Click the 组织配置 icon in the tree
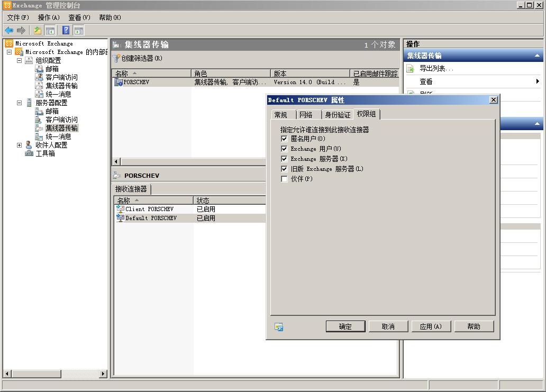 coord(29,61)
